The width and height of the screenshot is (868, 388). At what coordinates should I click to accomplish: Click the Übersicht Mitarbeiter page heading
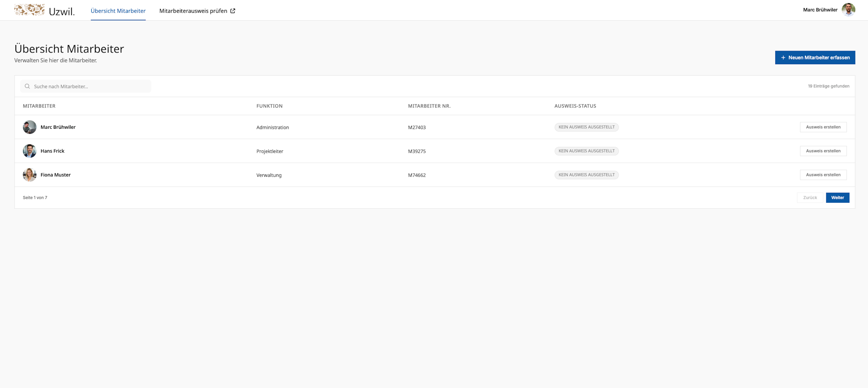69,49
